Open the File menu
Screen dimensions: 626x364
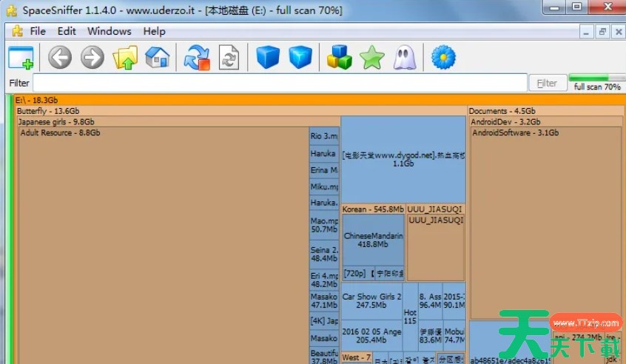tap(38, 31)
